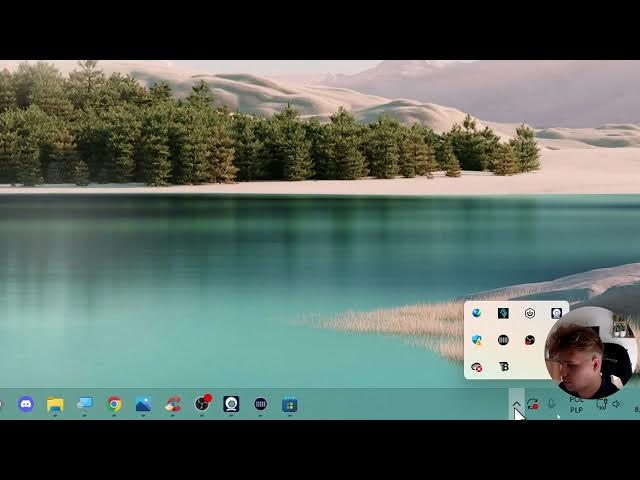Click the round striped-bars icon in tray flyout
This screenshot has width=640, height=480.
[x=503, y=340]
